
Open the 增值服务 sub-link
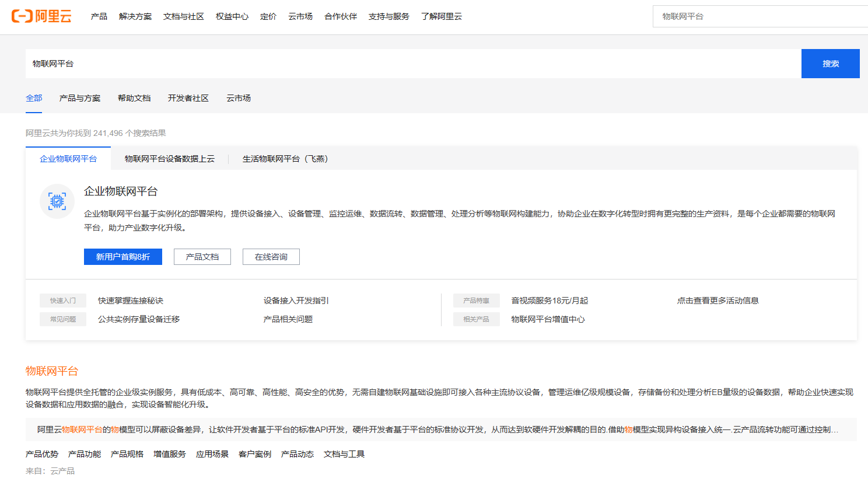170,454
